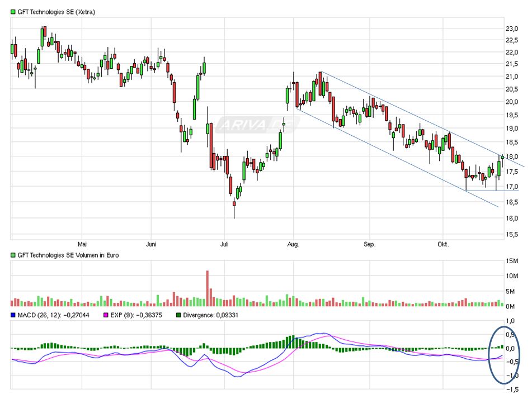
Task: Click the green GFT Technologies SE legend swatch
Action: pos(13,12)
